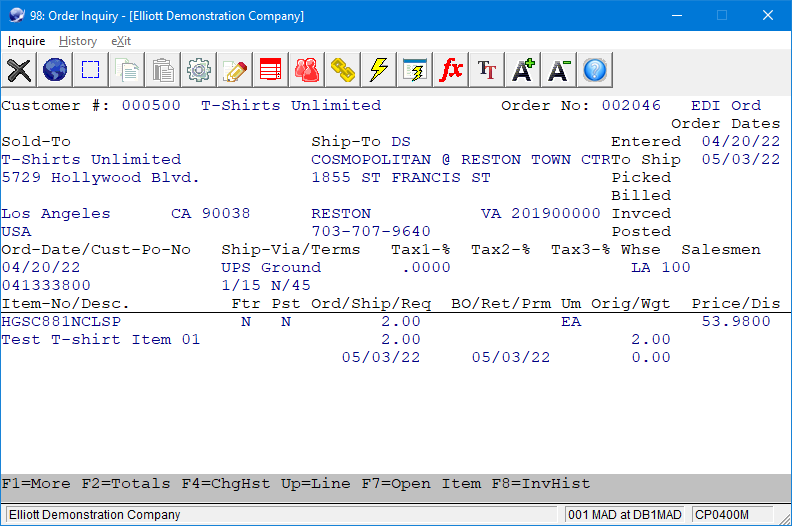Open the red spreadsheet grid icon

coord(271,70)
